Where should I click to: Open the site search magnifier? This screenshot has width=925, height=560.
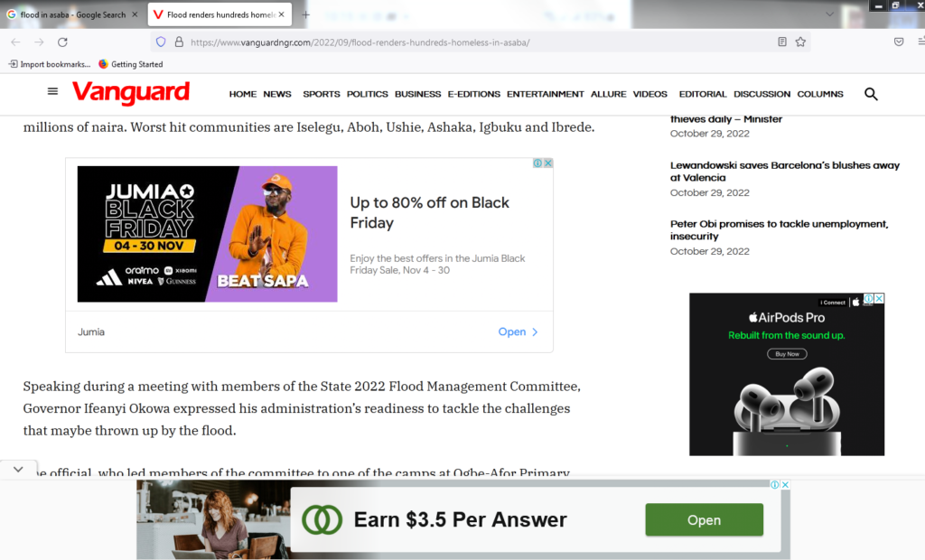coord(871,94)
